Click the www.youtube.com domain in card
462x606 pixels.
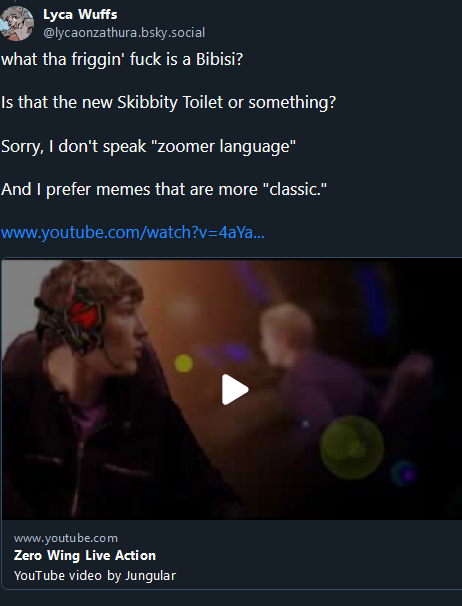coord(66,538)
